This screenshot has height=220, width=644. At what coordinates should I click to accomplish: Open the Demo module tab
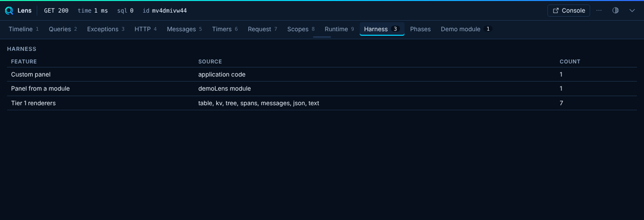coord(466,29)
